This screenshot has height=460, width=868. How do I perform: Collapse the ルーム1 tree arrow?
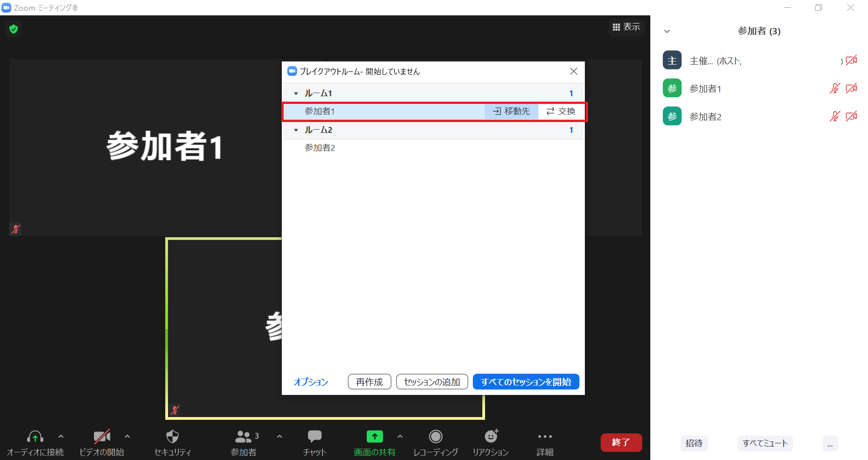point(296,94)
